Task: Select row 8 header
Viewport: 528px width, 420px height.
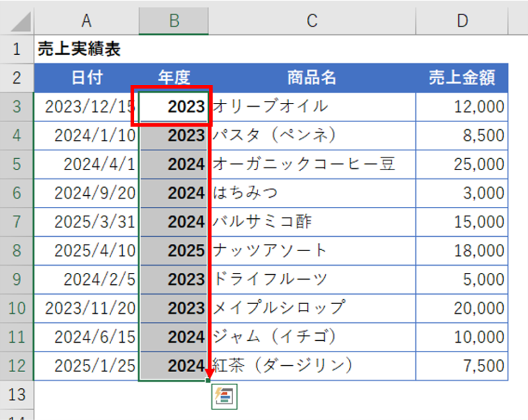Action: coord(17,251)
